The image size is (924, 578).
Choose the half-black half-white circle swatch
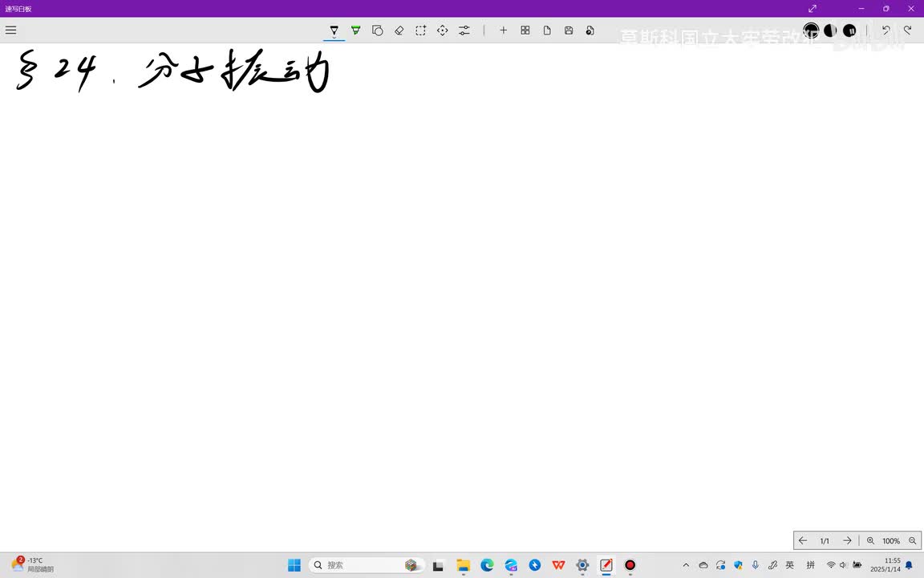pyautogui.click(x=830, y=30)
